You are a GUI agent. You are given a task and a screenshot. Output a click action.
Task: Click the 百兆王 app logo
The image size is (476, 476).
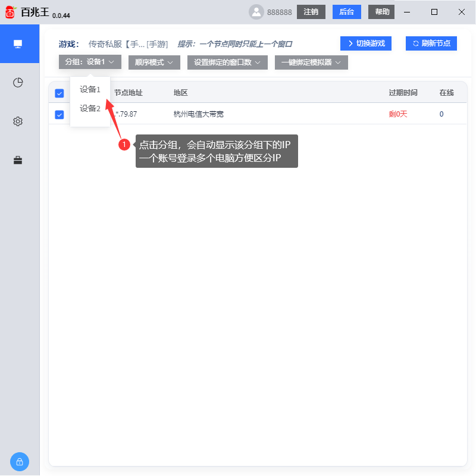(x=10, y=12)
